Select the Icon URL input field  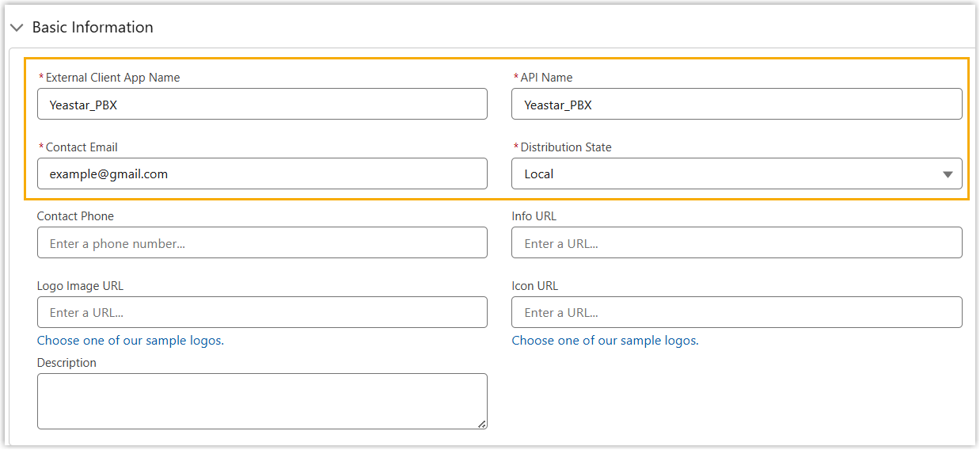click(736, 312)
